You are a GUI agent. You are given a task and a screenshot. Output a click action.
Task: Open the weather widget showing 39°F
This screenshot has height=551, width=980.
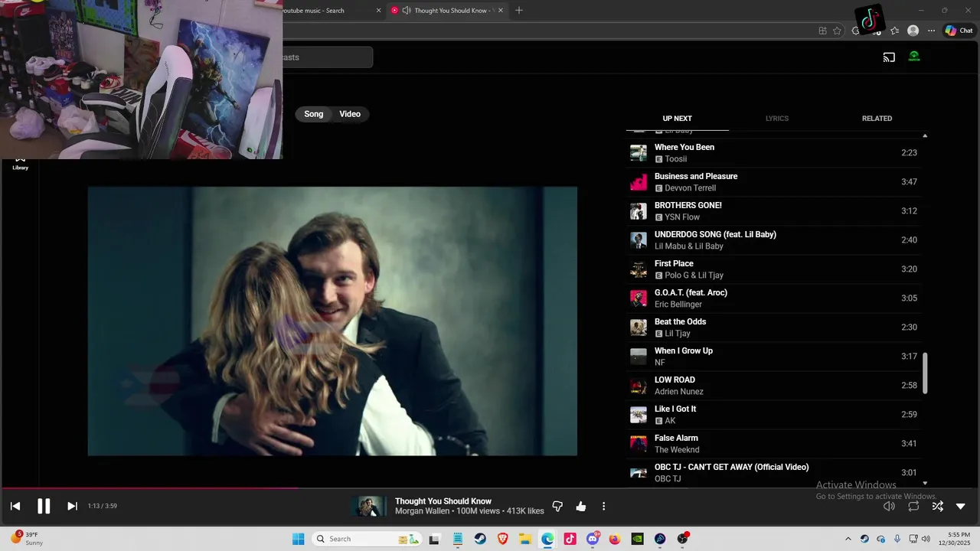(x=26, y=538)
